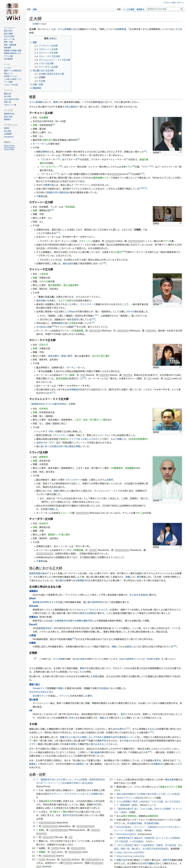
Task: Jump to 1 概要 in contents
Action: [34, 42]
